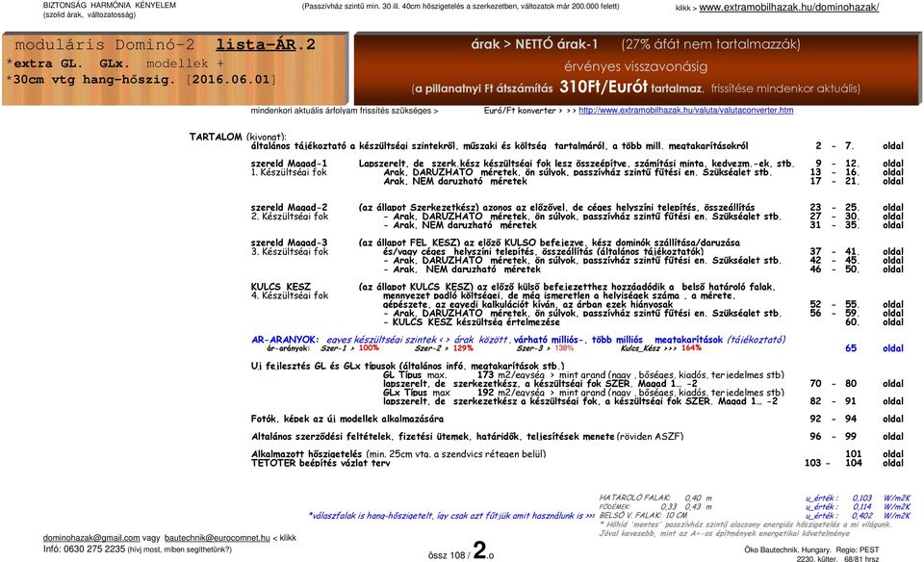Screen dimensions: 924x562
Task: Click the "1. Készültségi fok" label
Action: [x=289, y=172]
